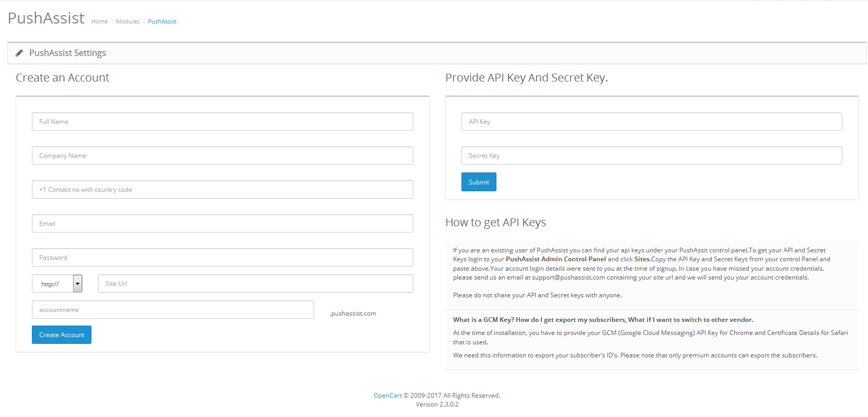Click the Contact no with country code field
The image size is (868, 417).
(x=223, y=189)
